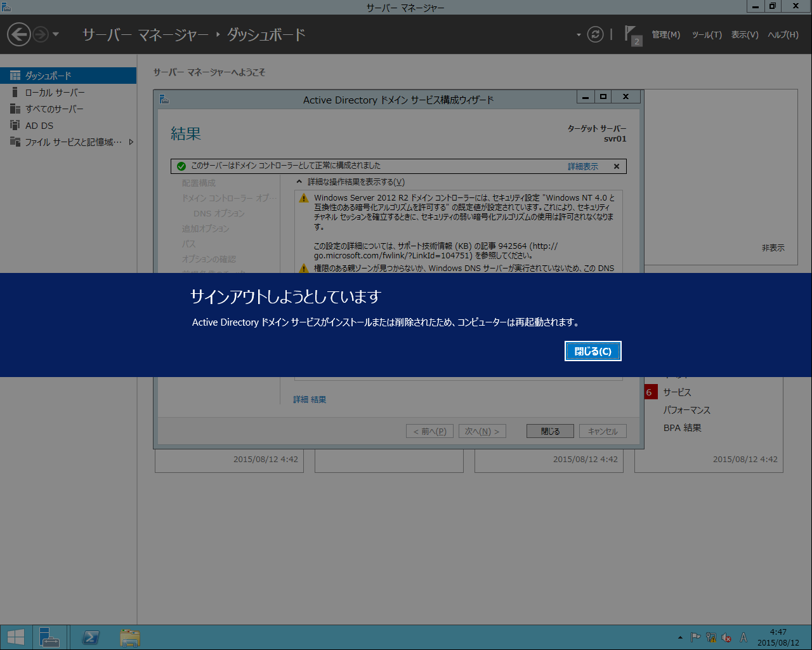
Task: Click the Server Manager window title icon
Action: pyautogui.click(x=6, y=7)
